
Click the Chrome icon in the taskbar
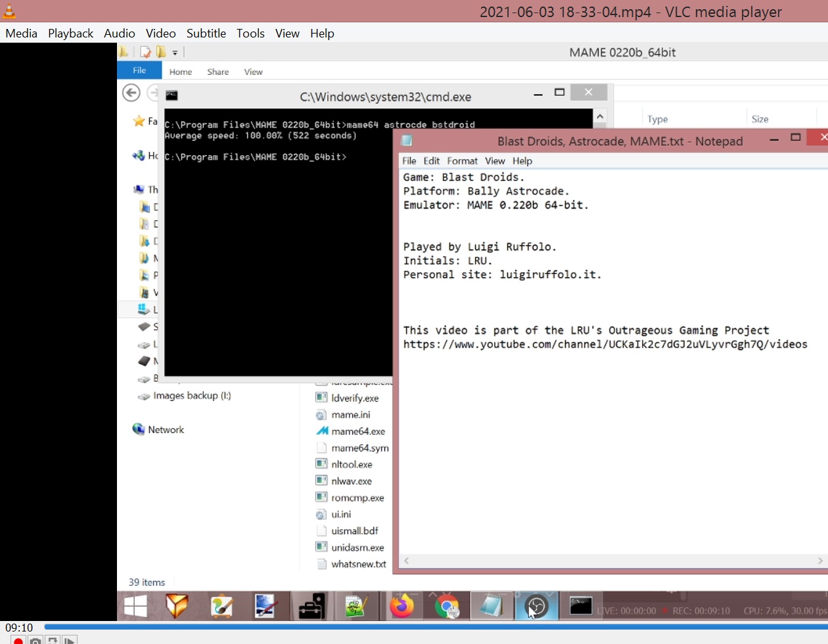447,606
